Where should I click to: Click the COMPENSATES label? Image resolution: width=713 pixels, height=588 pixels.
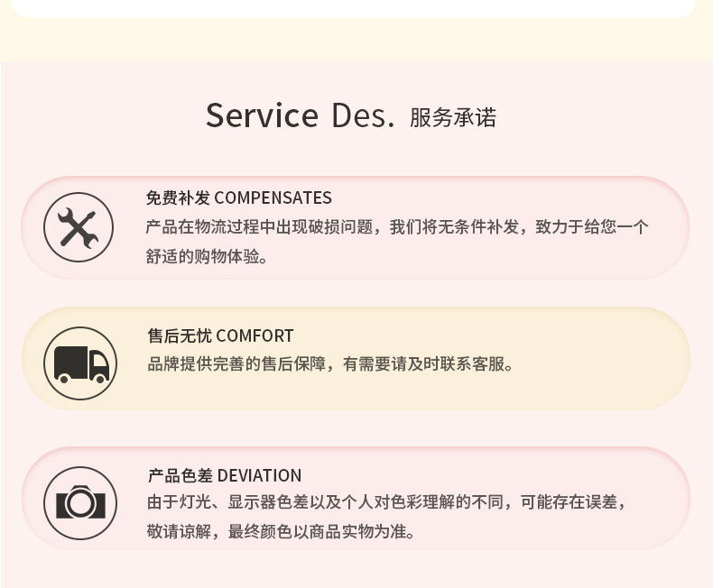coord(273,198)
